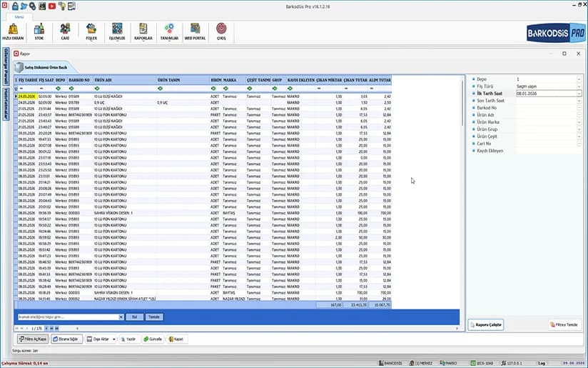Screen dimensions: 588x368
Task: Open the search field dropdown arrow
Action: 121,317
